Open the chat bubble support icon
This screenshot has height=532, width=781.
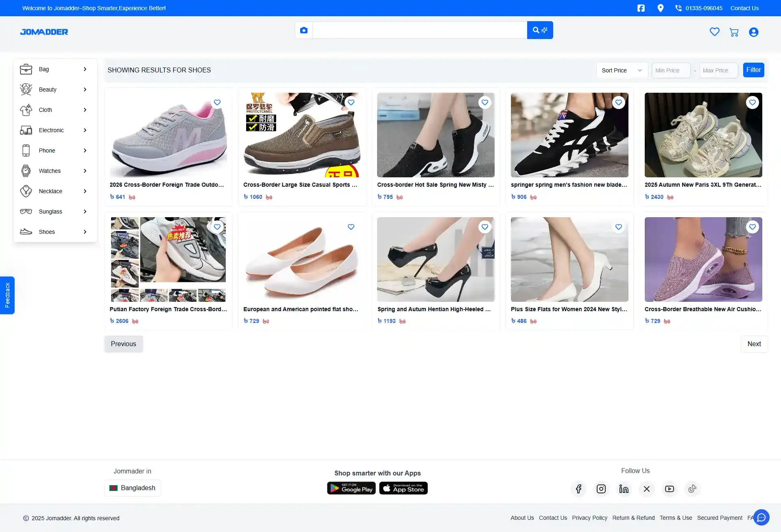[x=761, y=517]
